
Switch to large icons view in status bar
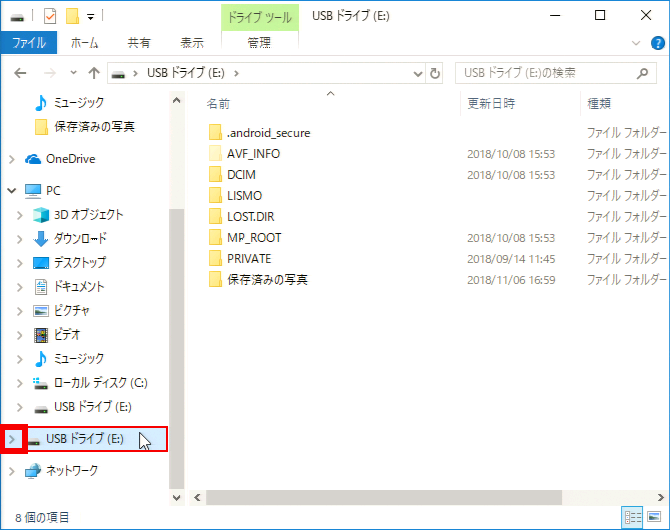(654, 517)
